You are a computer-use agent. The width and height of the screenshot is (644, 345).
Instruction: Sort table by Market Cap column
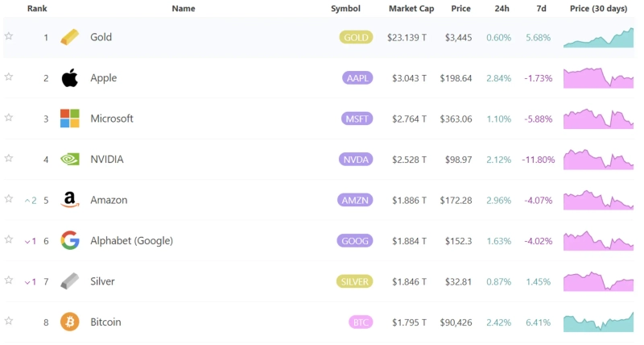(411, 9)
